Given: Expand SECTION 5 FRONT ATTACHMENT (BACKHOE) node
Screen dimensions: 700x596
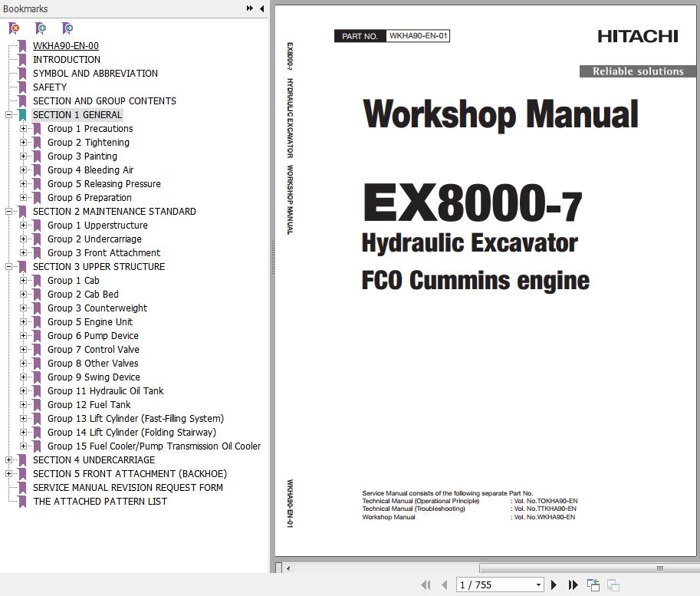Looking at the screenshot, I should (x=8, y=474).
